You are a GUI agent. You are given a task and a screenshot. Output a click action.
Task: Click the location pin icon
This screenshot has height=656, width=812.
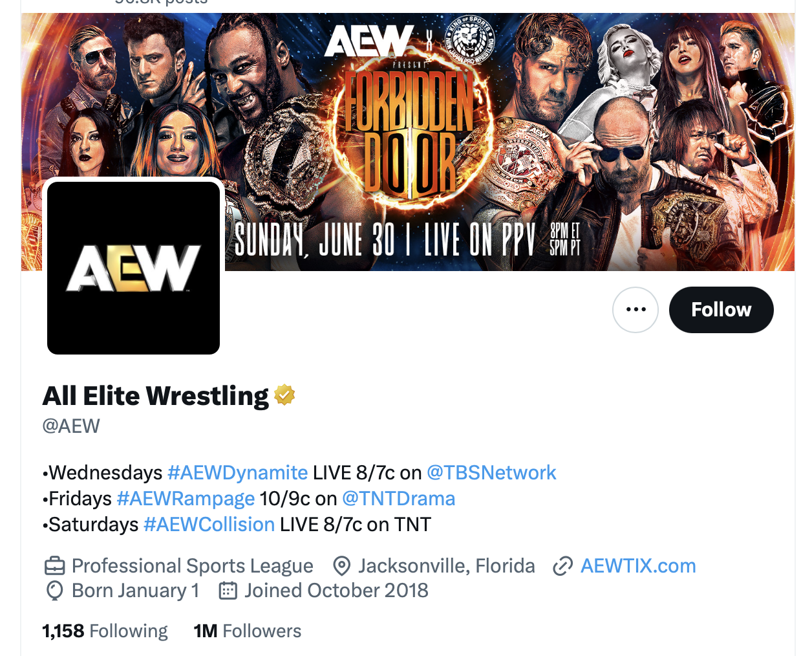(x=341, y=566)
